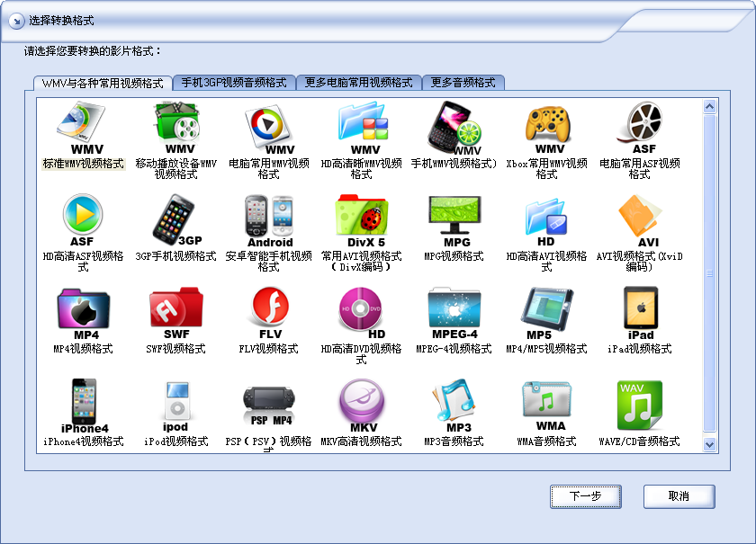The image size is (756, 544).
Task: Pick the iPad video format icon
Action: [x=640, y=314]
